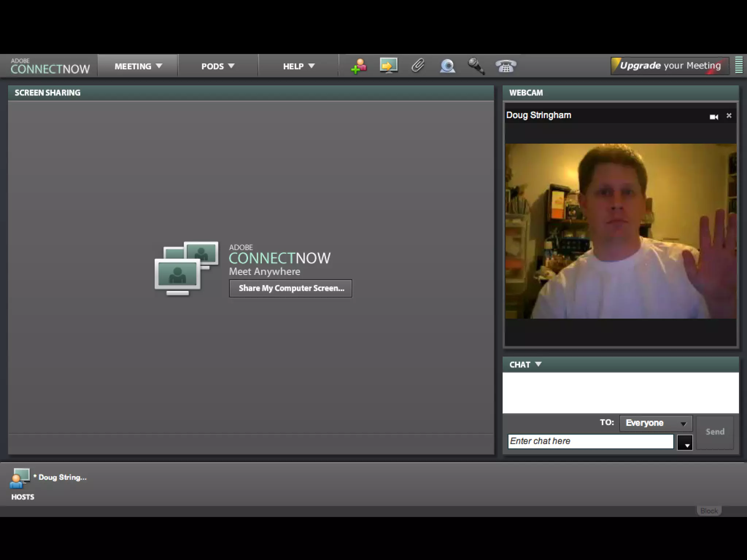This screenshot has height=560, width=747.
Task: Click the connection status bars icon
Action: [739, 66]
